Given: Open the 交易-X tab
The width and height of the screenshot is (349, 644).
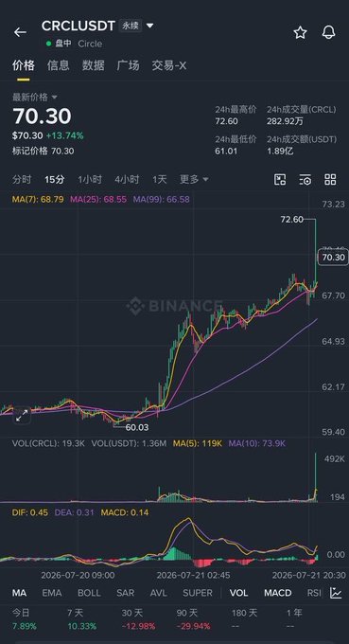Looking at the screenshot, I should 169,65.
